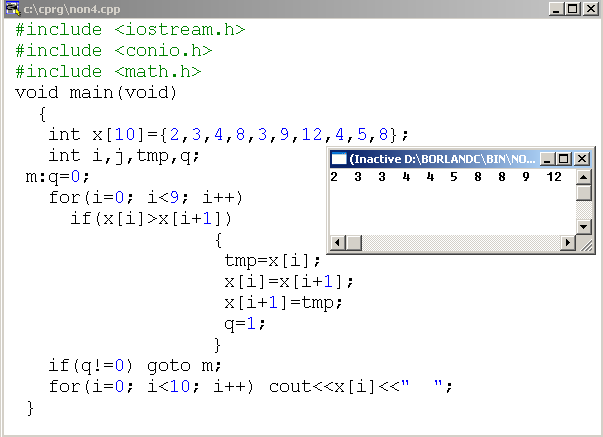
Task: Close the non4.cpp editor window
Action: [591, 8]
